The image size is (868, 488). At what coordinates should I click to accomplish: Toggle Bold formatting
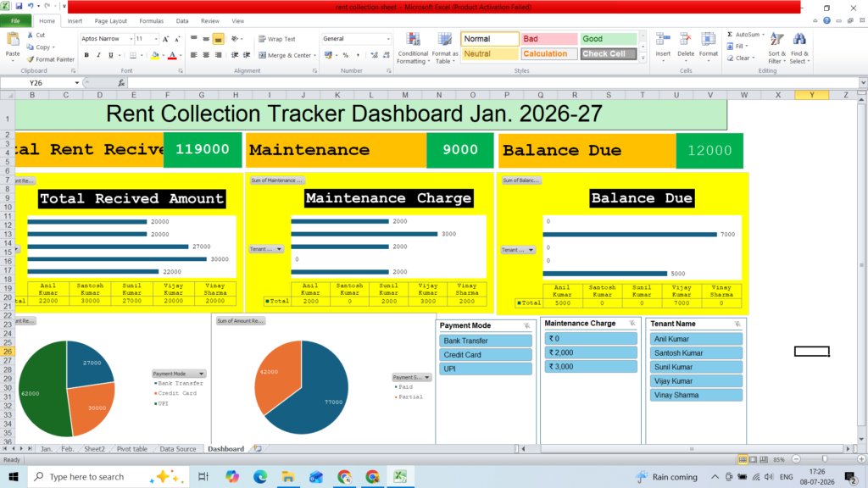point(86,55)
